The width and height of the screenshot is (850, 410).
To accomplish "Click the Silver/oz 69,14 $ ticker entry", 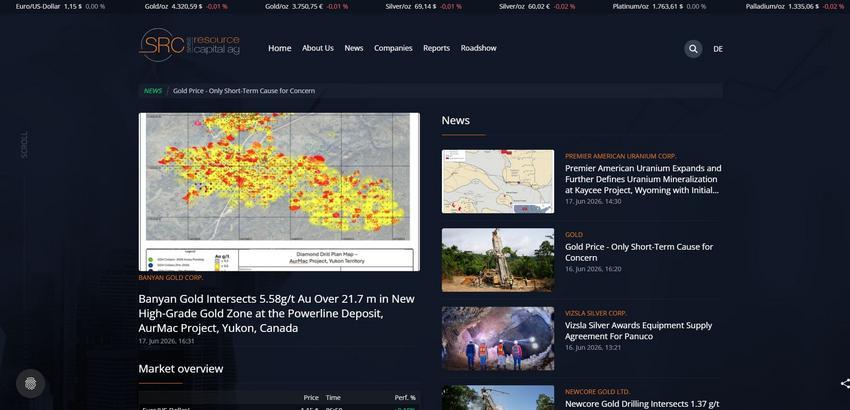I will point(423,7).
